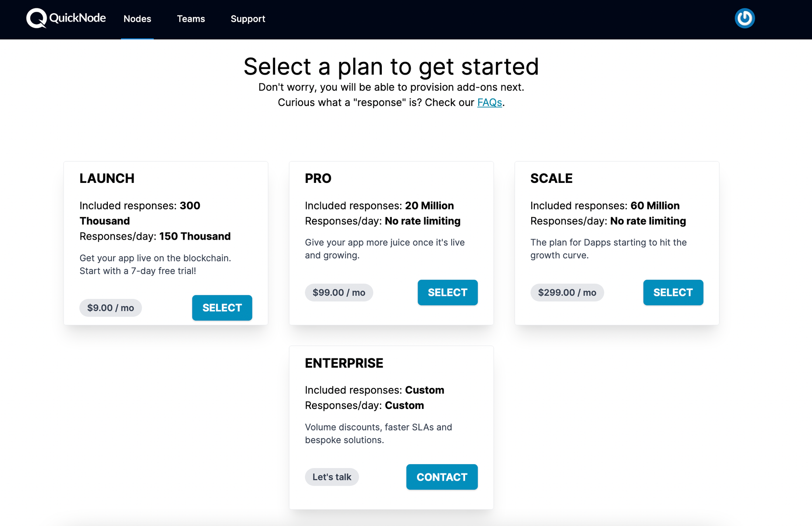Click the QuickNode logo icon
The width and height of the screenshot is (812, 526).
36,18
